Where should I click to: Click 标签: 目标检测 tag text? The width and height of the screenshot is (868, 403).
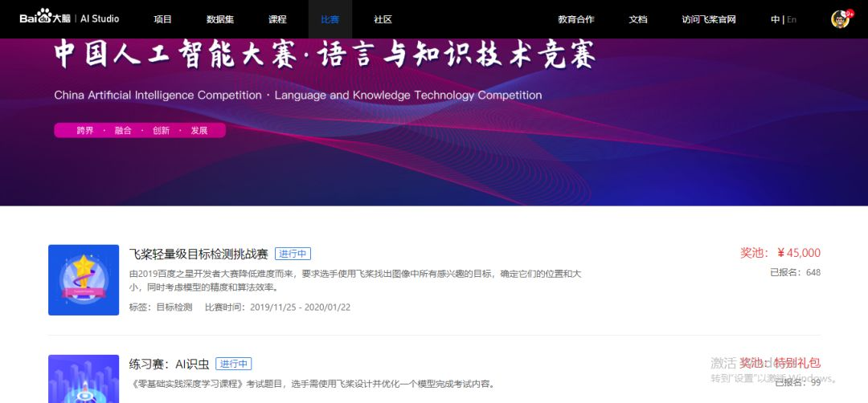(x=161, y=307)
